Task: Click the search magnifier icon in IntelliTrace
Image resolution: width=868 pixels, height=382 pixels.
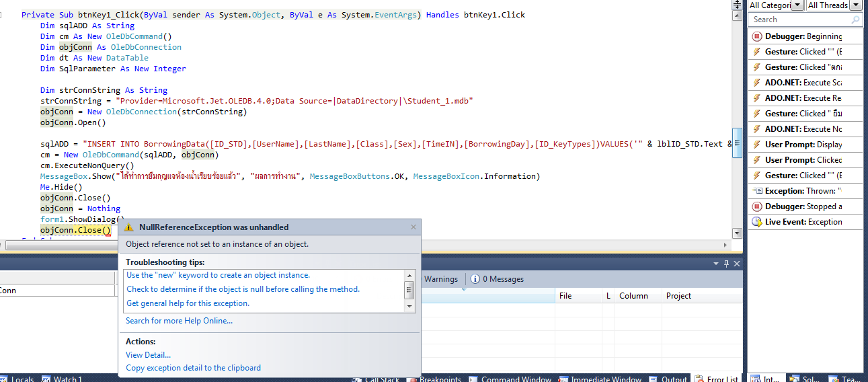Action: (856, 20)
